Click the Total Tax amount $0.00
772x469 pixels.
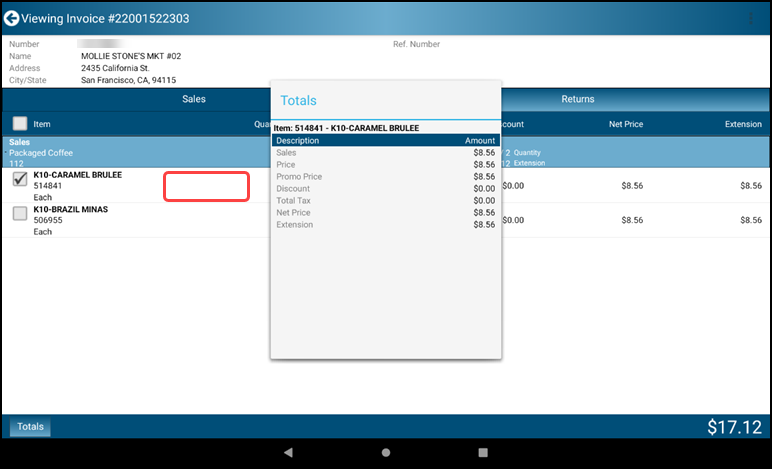pos(484,200)
